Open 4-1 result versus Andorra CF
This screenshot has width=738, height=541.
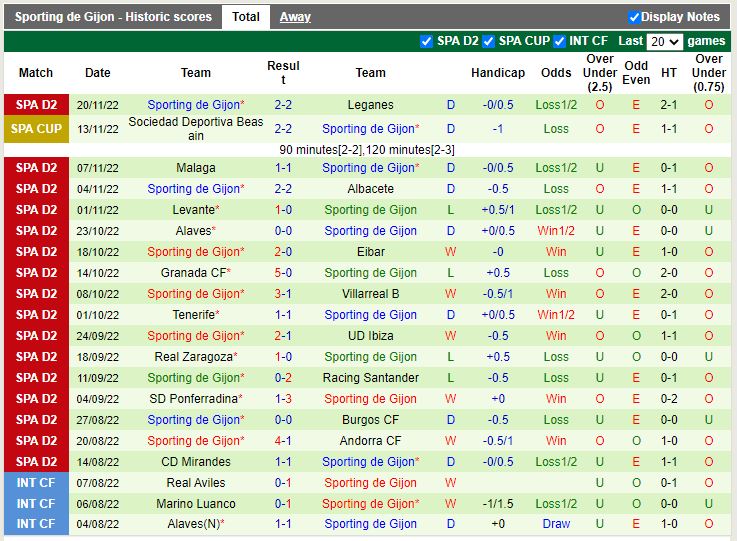click(x=283, y=441)
